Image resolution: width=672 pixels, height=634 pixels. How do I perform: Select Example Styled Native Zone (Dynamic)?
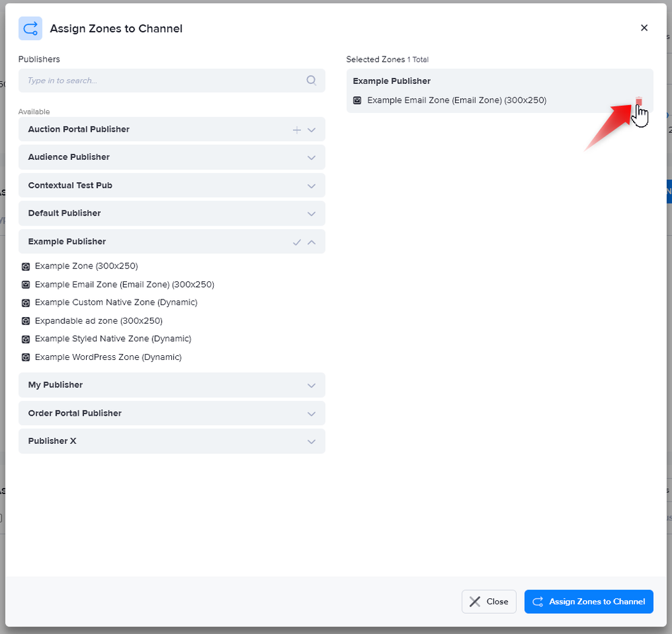pos(113,339)
